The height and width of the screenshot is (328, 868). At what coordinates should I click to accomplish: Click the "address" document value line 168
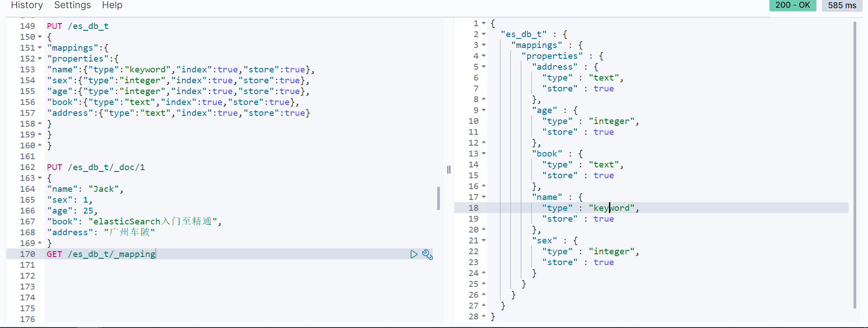(x=101, y=233)
